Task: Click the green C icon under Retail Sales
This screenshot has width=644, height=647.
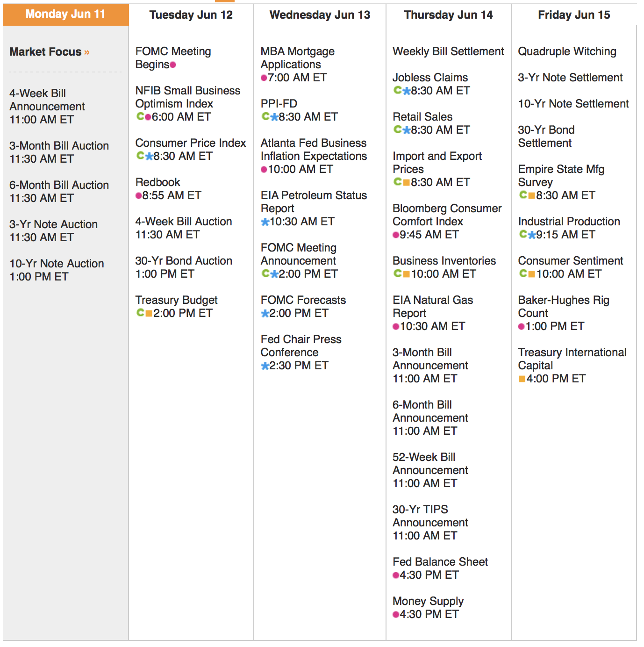Action: click(x=397, y=129)
